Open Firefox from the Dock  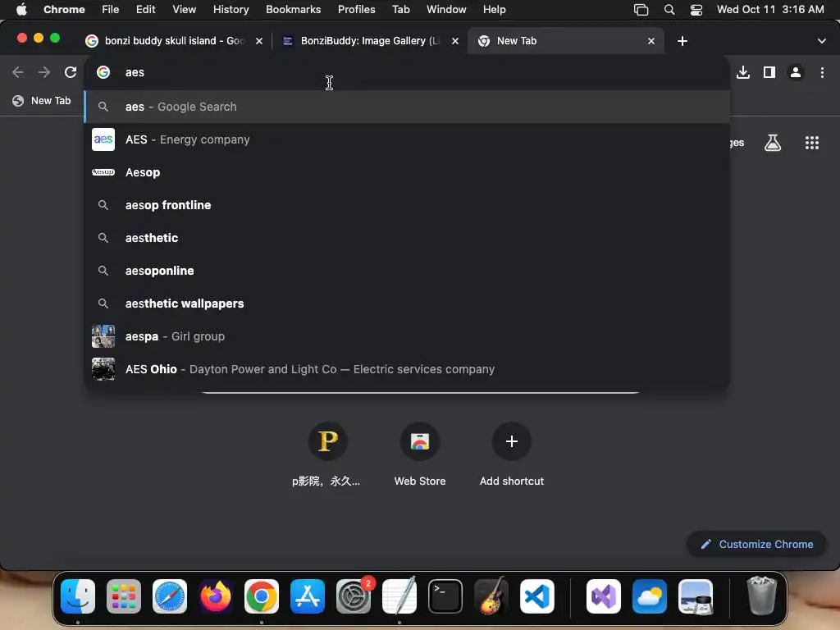tap(216, 596)
